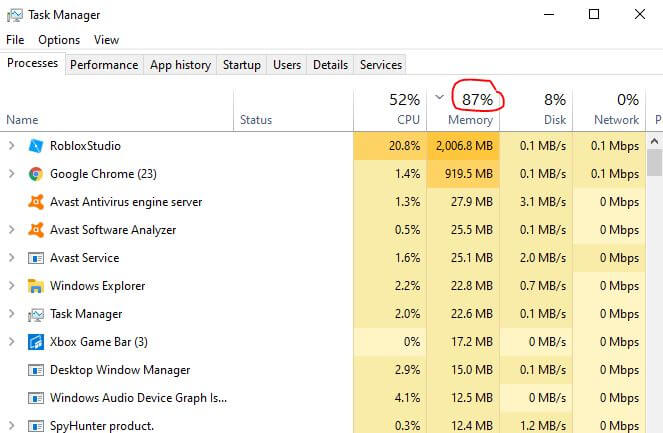Expand the Xbox Game Bar (3) group
The image size is (663, 433).
(11, 342)
